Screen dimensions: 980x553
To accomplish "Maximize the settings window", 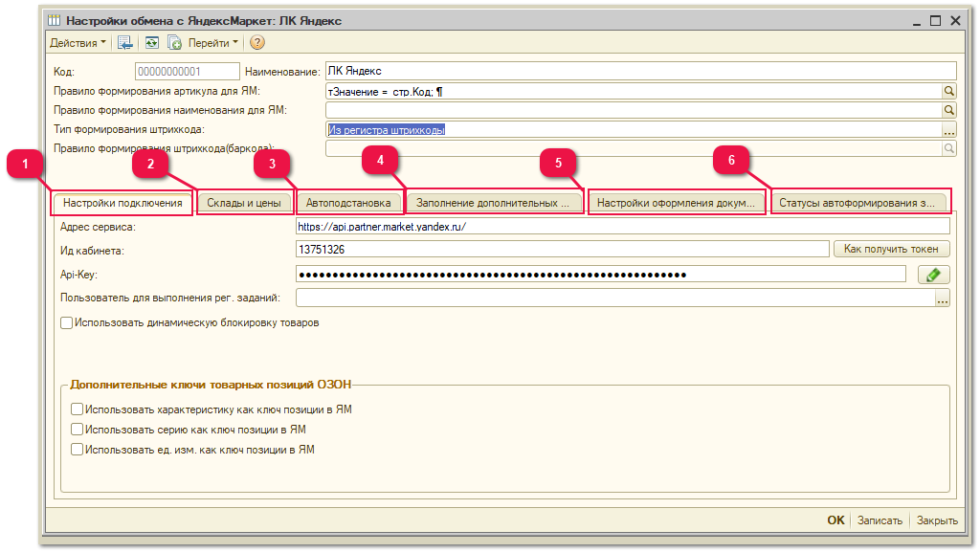I will [936, 21].
